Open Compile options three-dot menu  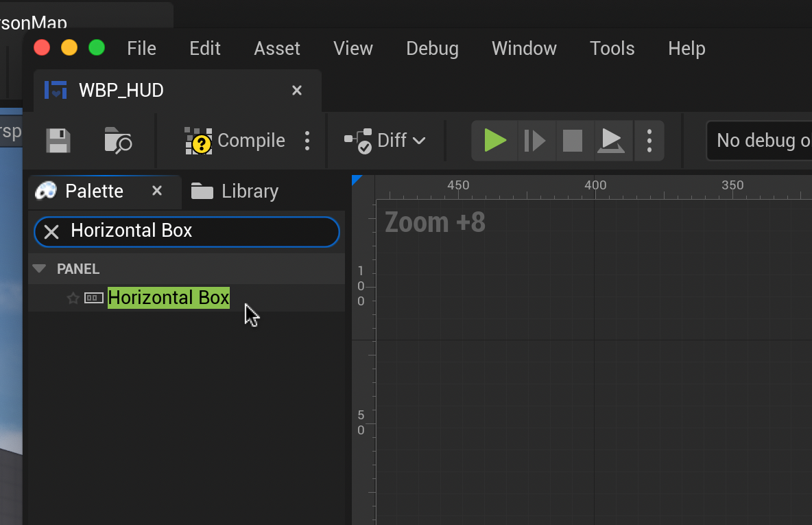point(307,141)
